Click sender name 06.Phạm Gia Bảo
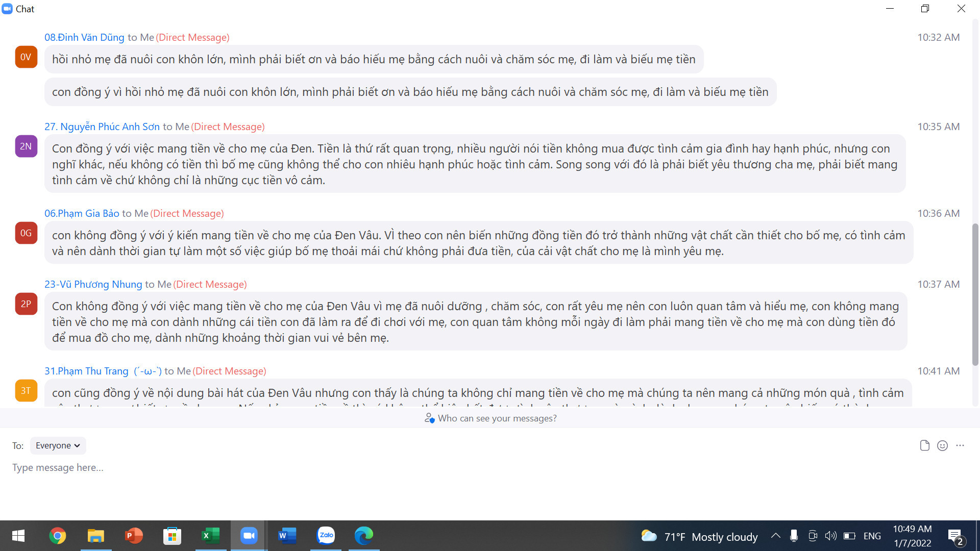The image size is (980, 551). point(82,213)
